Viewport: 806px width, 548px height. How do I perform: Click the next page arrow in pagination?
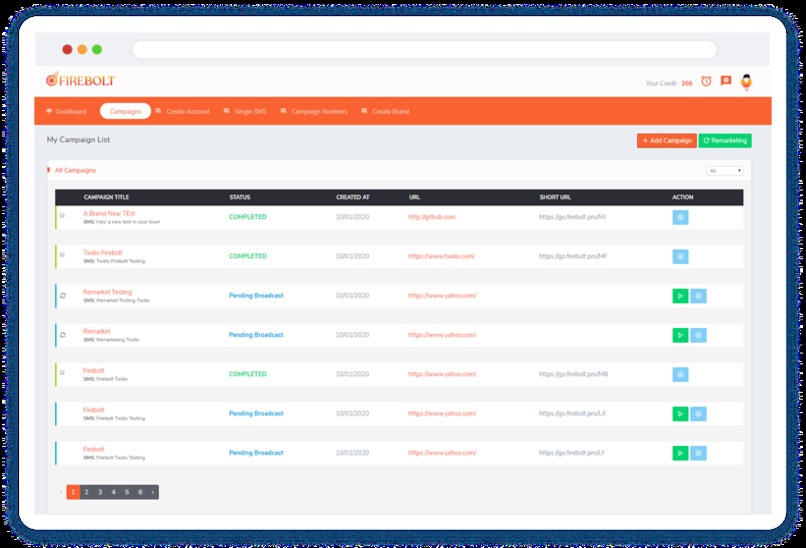pyautogui.click(x=153, y=492)
